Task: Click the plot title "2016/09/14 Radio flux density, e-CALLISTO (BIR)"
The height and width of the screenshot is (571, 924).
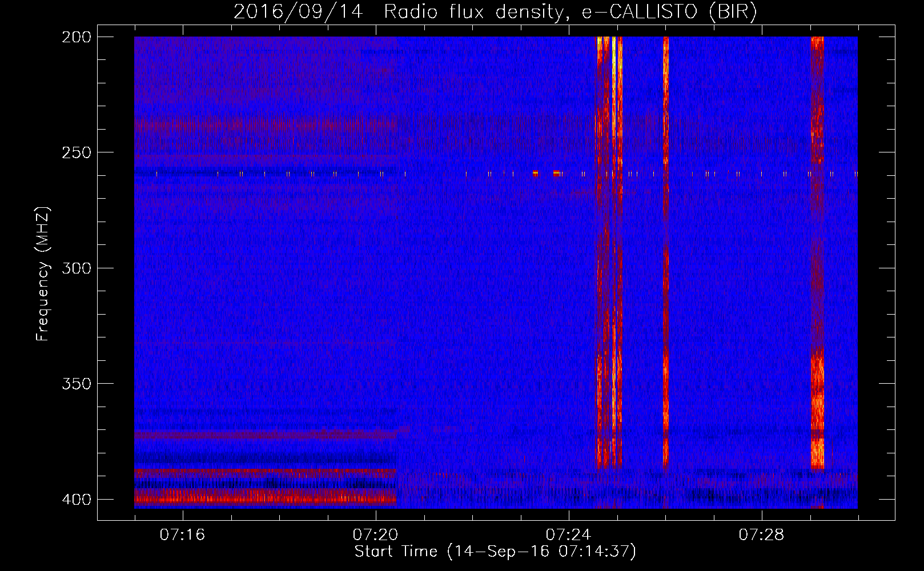Action: 495,11
